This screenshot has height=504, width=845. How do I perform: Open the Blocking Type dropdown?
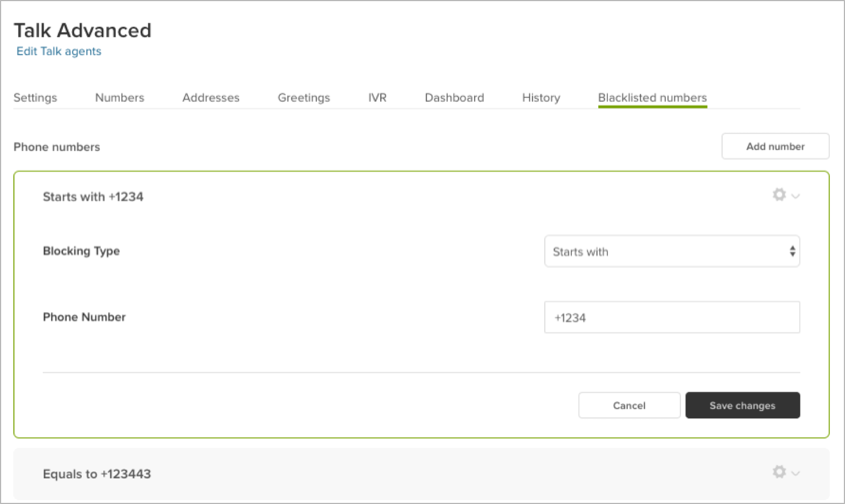click(x=672, y=252)
